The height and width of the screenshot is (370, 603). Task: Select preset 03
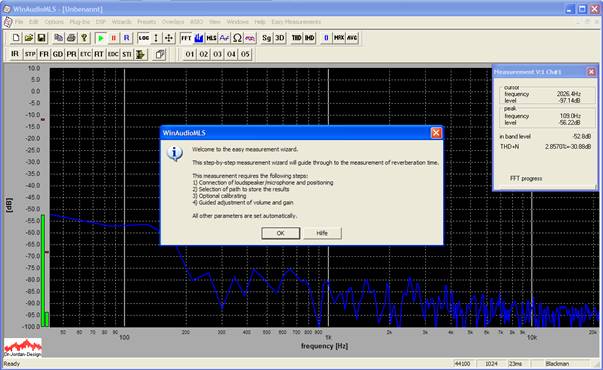(217, 54)
